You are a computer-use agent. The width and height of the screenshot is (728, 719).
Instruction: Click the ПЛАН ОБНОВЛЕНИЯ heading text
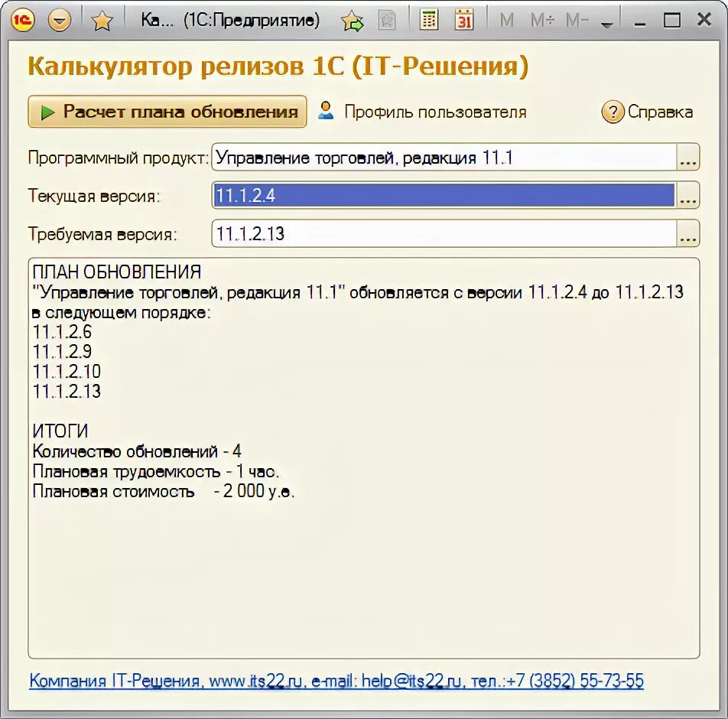coord(117,272)
